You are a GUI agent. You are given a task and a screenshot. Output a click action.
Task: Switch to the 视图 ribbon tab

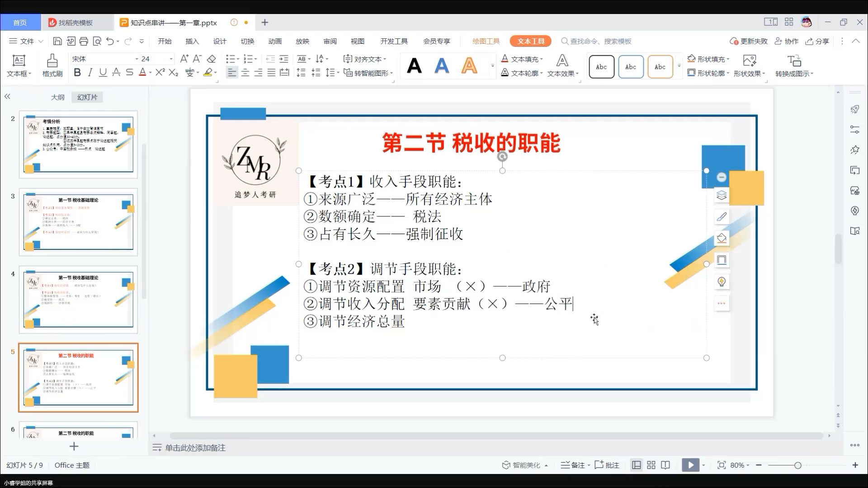(357, 41)
